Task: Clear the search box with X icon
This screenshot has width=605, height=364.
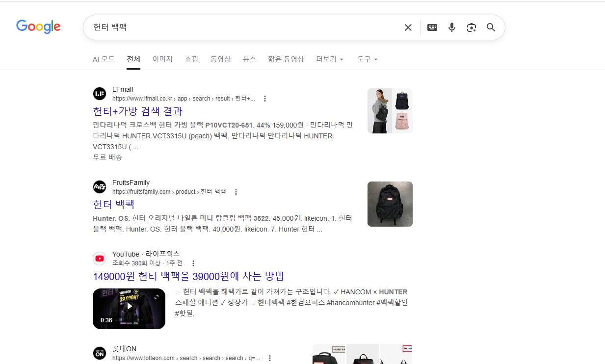Action: (x=408, y=27)
